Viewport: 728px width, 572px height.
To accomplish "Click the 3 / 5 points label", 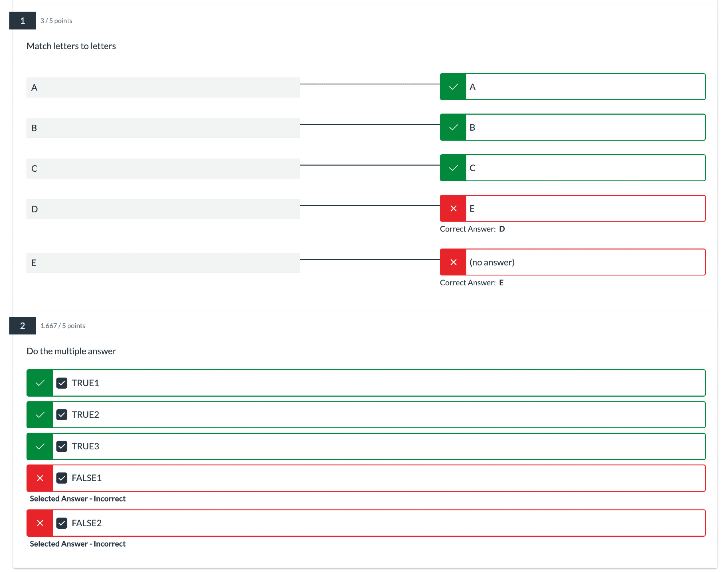I will pos(56,21).
